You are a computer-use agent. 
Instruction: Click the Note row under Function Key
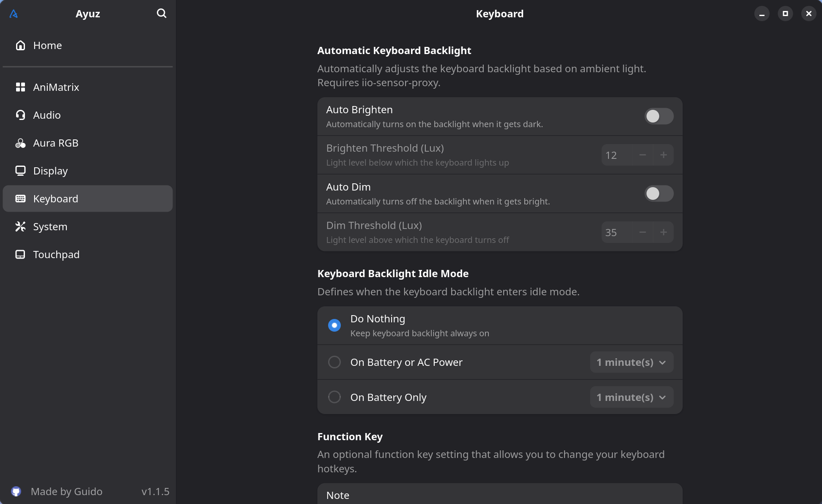click(x=500, y=494)
